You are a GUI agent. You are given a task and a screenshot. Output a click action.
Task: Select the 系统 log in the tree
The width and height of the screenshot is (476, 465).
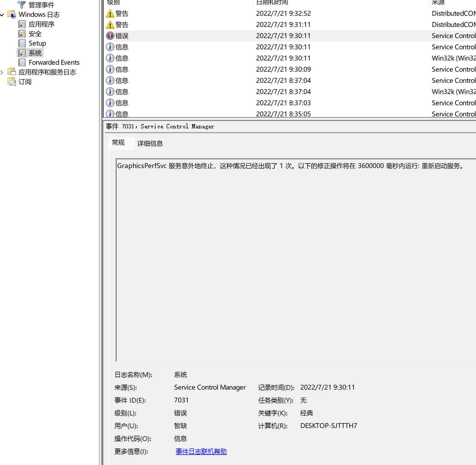tap(35, 53)
